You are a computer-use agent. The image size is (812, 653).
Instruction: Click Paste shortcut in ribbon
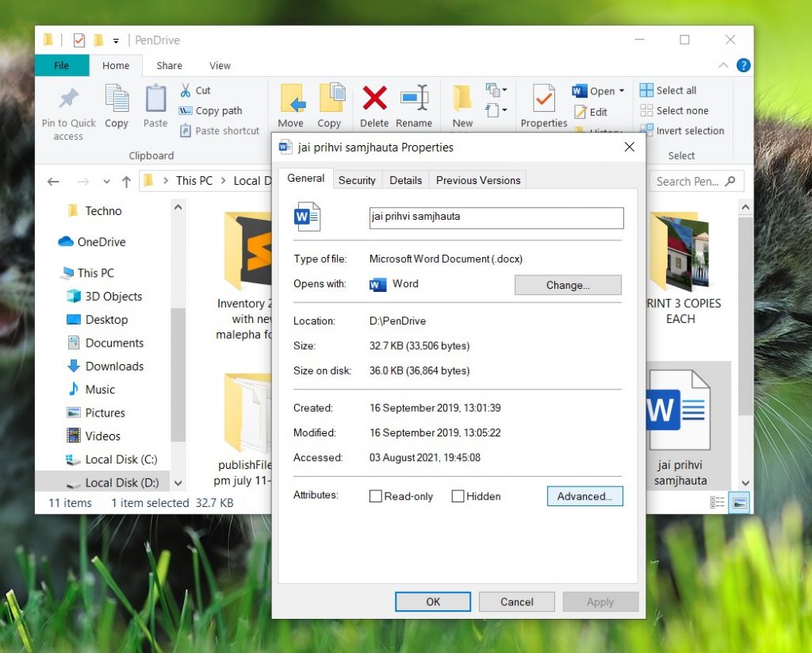[x=220, y=131]
